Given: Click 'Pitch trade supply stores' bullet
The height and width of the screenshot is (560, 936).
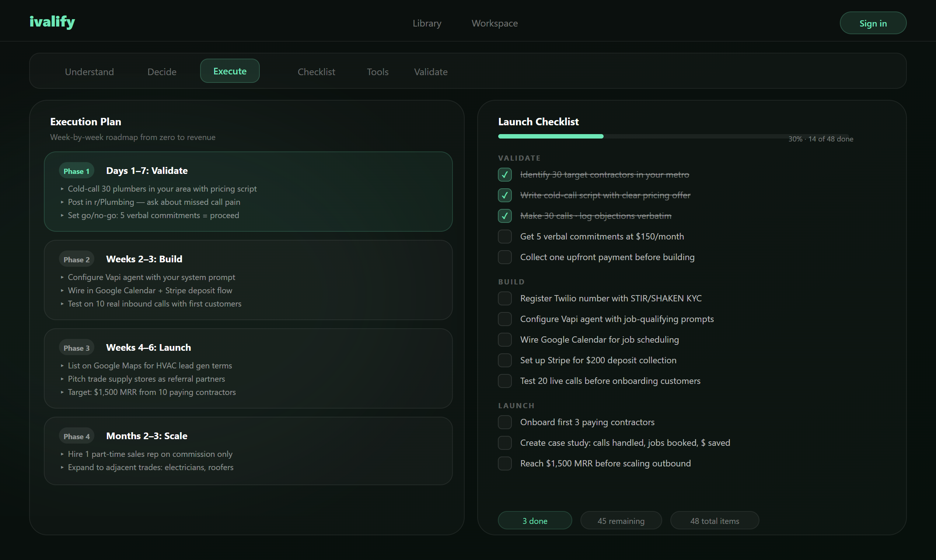Looking at the screenshot, I should (x=146, y=379).
